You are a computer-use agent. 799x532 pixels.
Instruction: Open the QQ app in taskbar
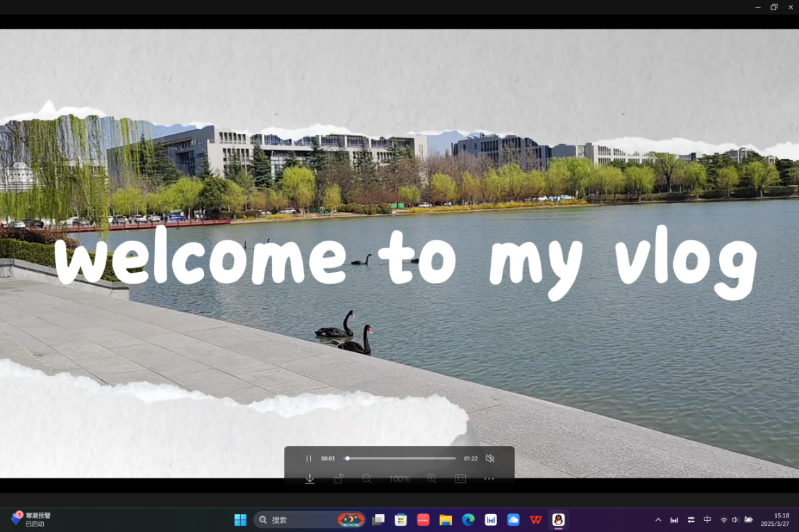coord(558,520)
